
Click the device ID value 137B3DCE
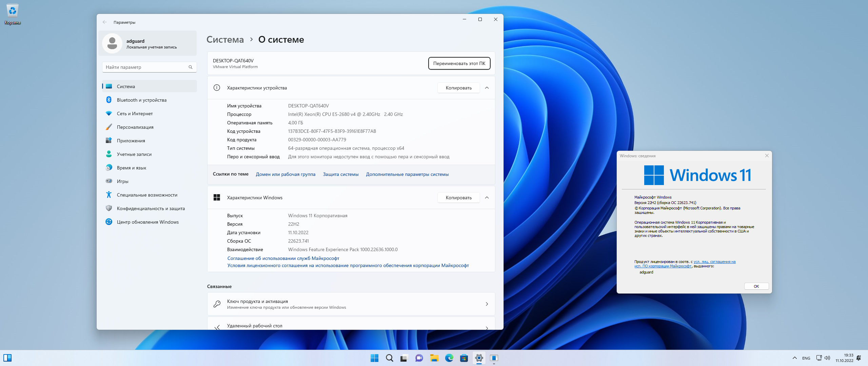tap(332, 131)
